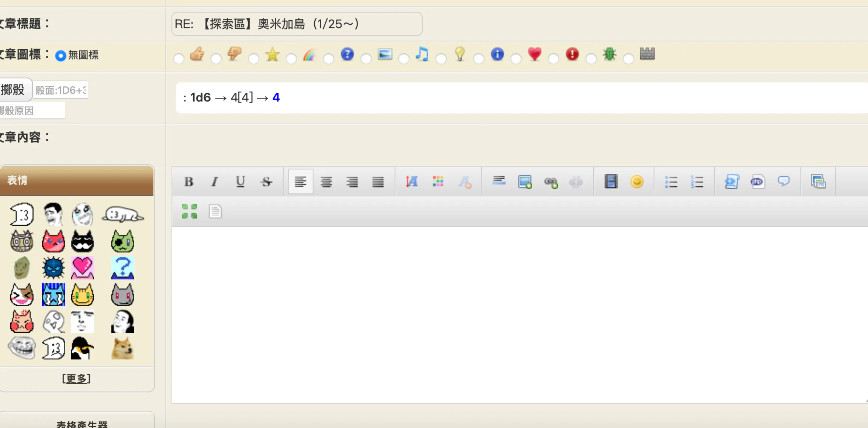This screenshot has height=428, width=868.
Task: Insert a hyperlink with the chain icon
Action: click(x=550, y=182)
